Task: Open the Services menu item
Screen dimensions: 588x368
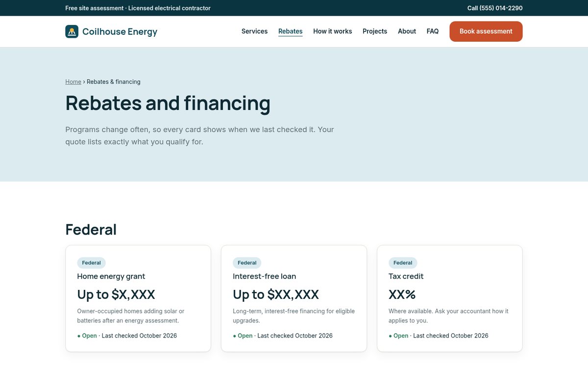Action: (254, 31)
